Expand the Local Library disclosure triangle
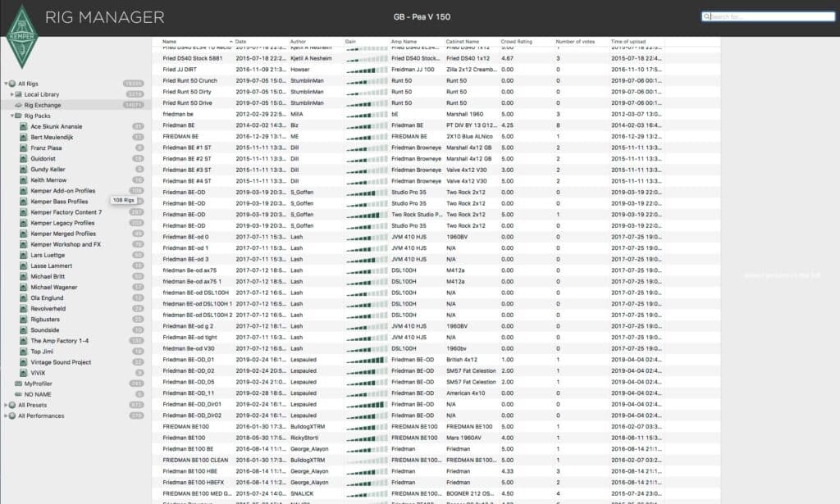 (x=11, y=94)
